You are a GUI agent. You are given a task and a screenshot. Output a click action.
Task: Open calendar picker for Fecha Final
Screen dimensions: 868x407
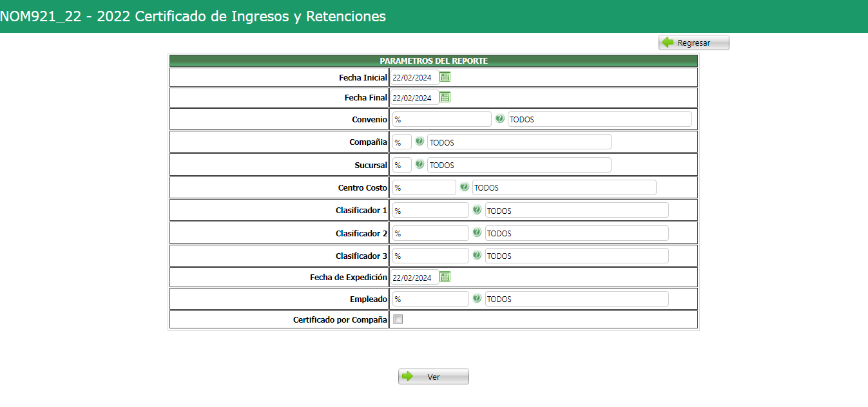pyautogui.click(x=445, y=97)
